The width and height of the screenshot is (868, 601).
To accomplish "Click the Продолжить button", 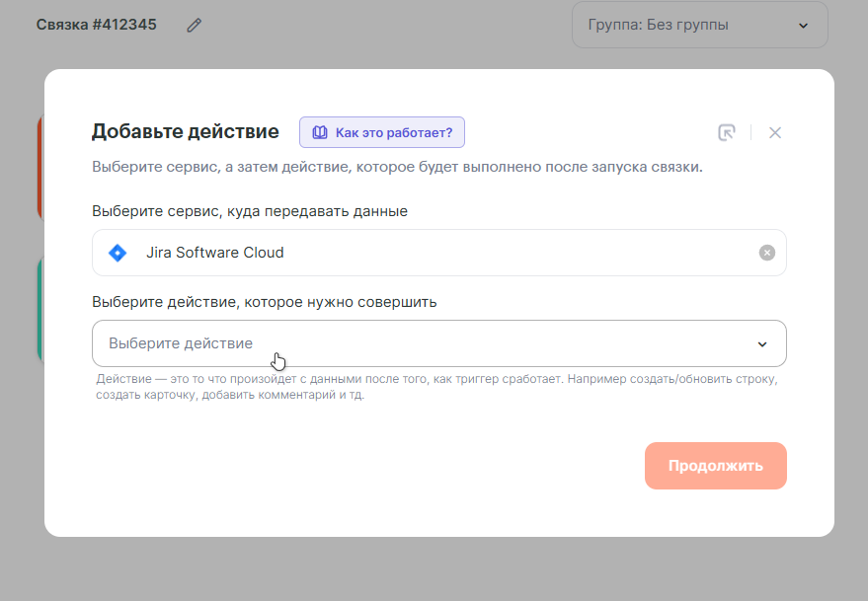I will pos(715,466).
